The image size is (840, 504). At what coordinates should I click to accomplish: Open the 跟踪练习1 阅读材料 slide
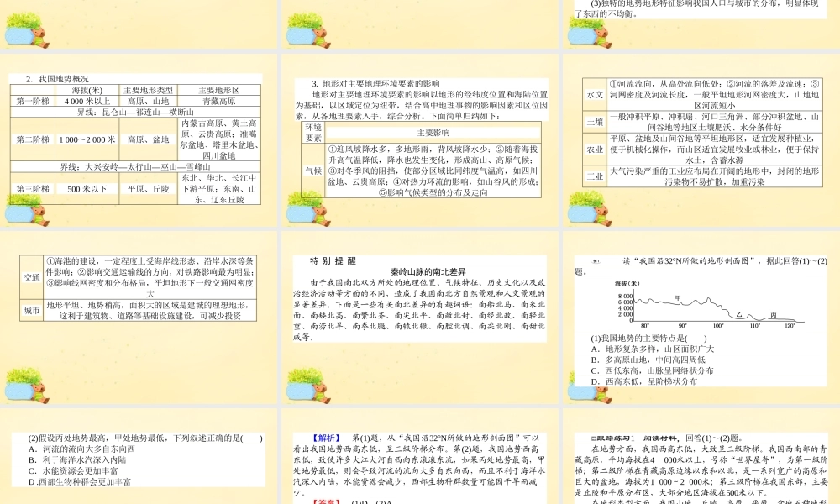pyautogui.click(x=701, y=456)
